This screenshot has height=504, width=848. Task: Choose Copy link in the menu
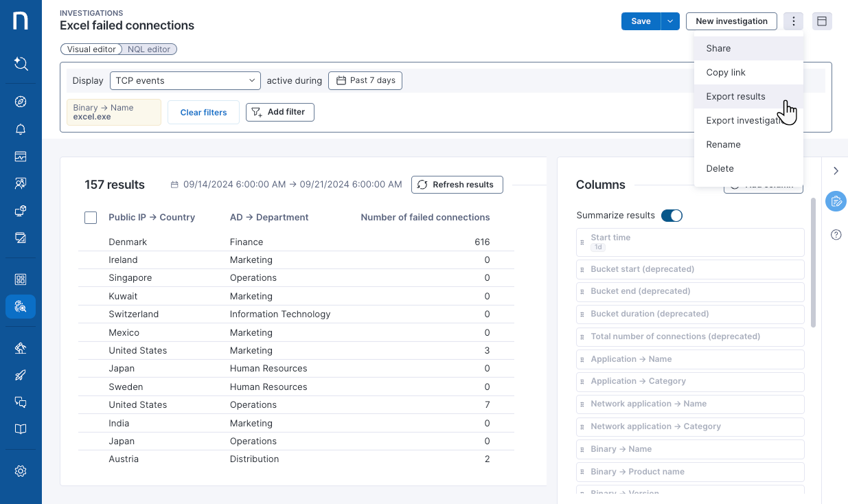pyautogui.click(x=726, y=73)
